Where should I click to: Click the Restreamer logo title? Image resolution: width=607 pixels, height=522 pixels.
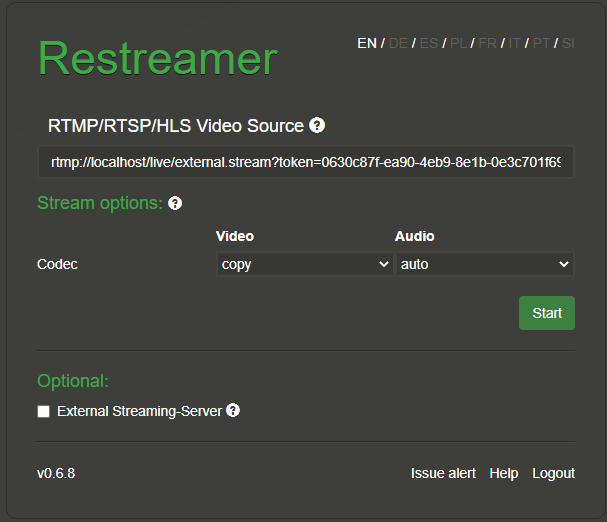(x=157, y=59)
